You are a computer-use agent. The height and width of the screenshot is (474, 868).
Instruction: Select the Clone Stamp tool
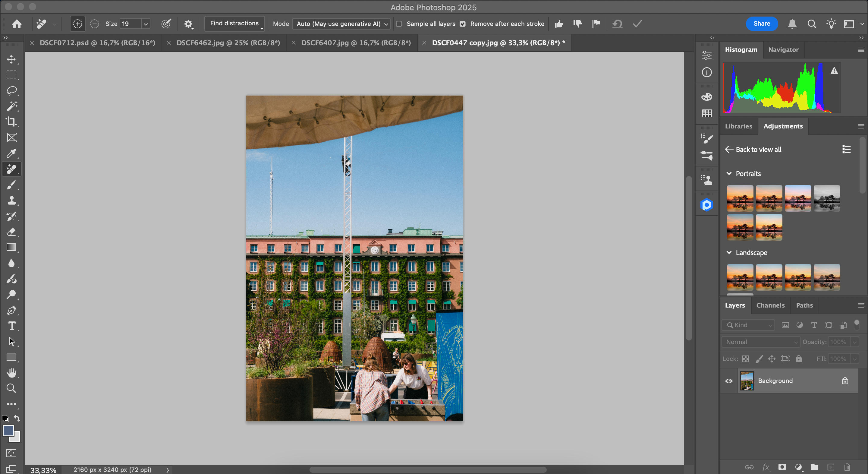[x=12, y=200]
